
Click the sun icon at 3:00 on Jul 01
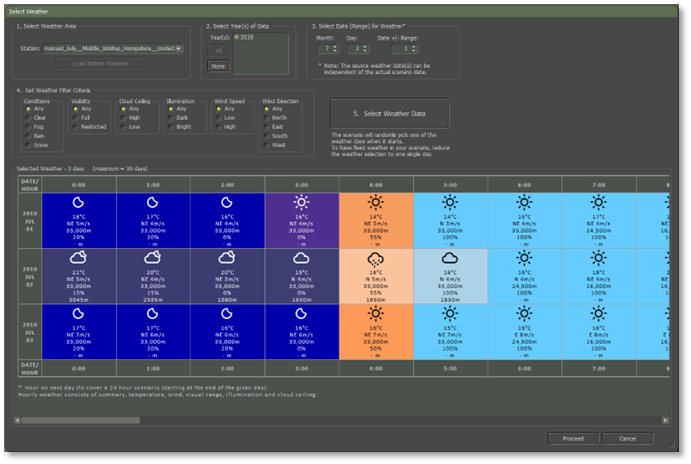tap(302, 203)
